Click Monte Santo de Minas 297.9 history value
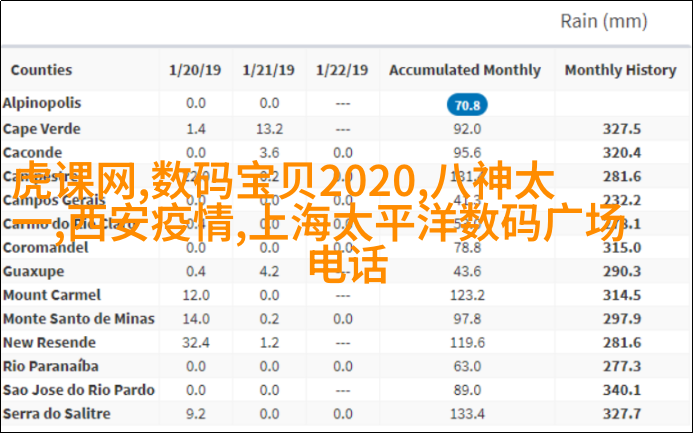The height and width of the screenshot is (434, 694). (622, 319)
